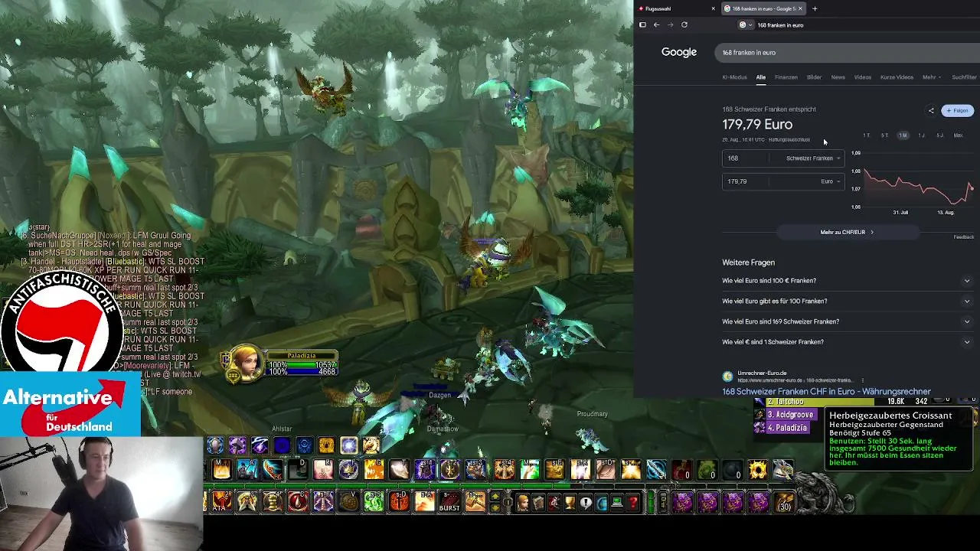Open 'Mehr zu CHF/EUR'

[x=847, y=232]
